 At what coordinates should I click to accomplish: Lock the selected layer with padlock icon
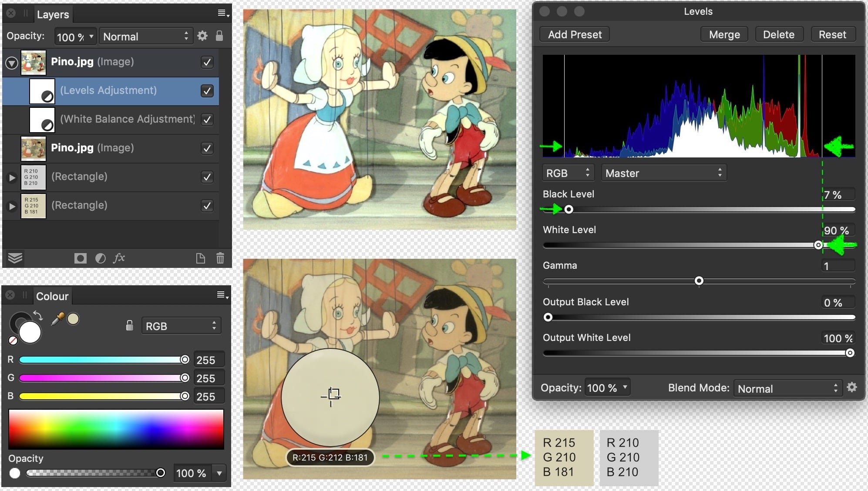[x=219, y=36]
